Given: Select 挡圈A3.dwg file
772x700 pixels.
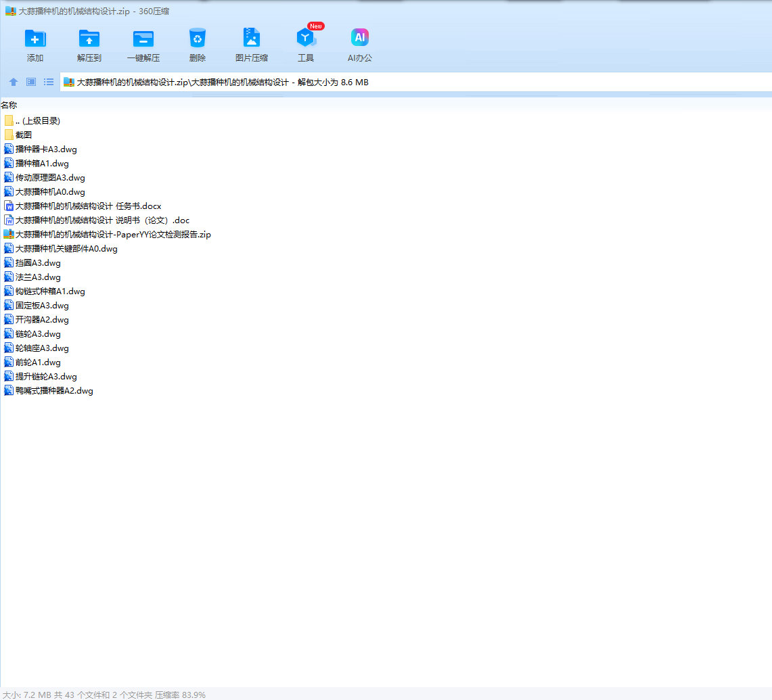Looking at the screenshot, I should (32, 263).
